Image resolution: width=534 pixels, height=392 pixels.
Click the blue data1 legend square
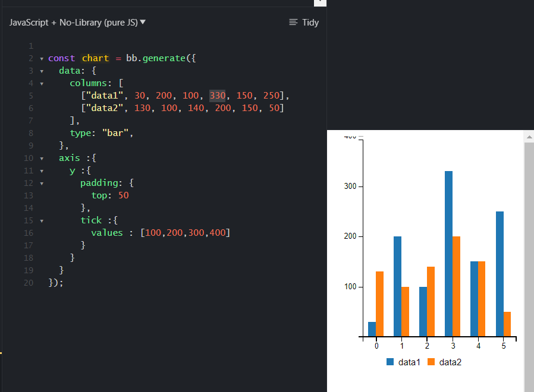point(391,362)
